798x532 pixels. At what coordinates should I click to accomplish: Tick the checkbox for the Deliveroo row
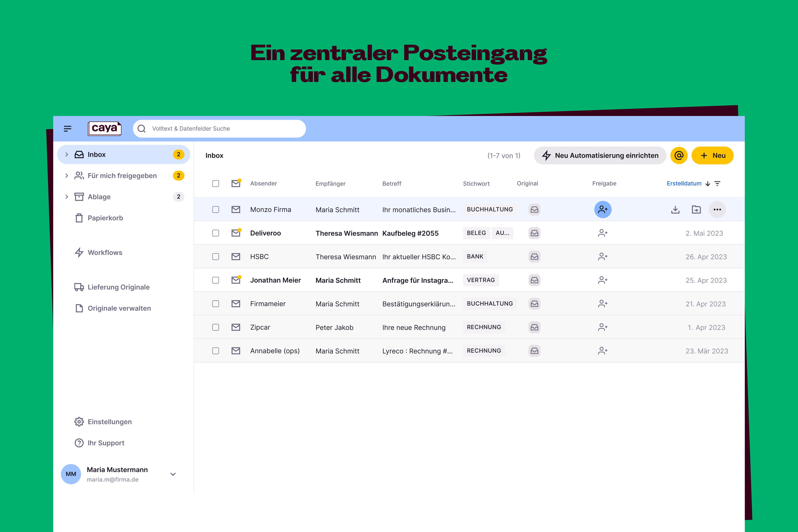(x=215, y=233)
